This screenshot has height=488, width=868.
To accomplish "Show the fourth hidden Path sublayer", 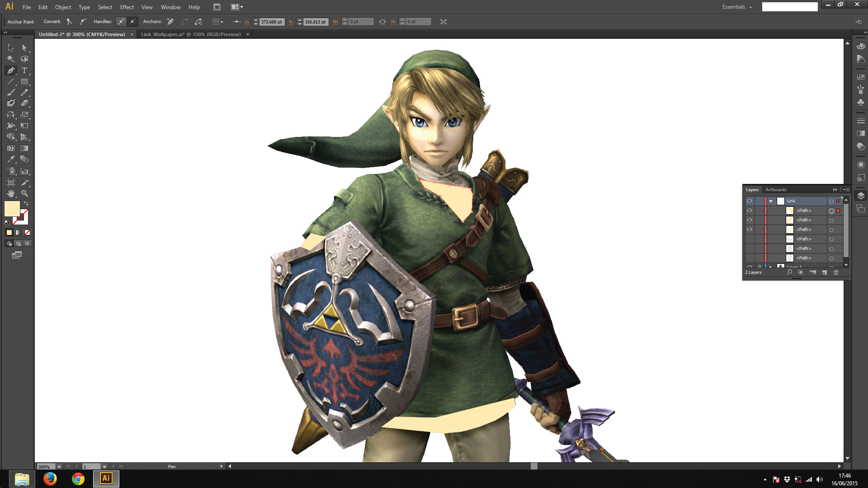I will point(750,239).
